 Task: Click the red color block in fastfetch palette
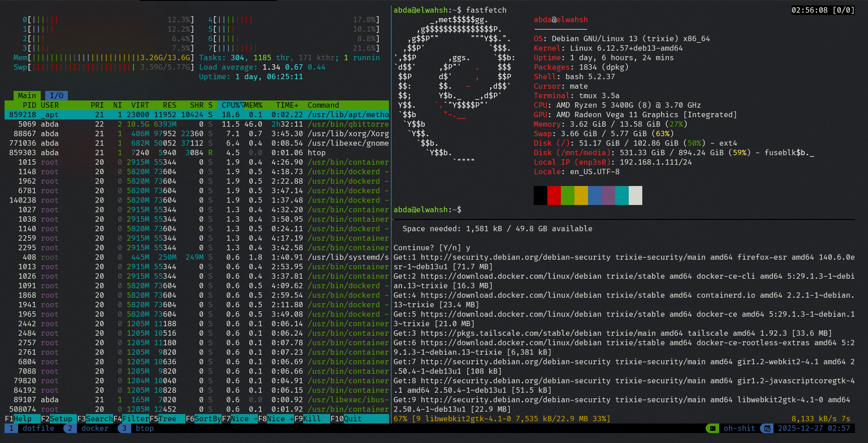[554, 195]
